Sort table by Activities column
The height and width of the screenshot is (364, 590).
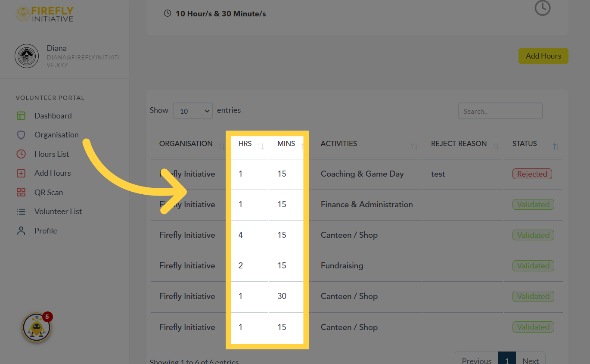(x=338, y=144)
